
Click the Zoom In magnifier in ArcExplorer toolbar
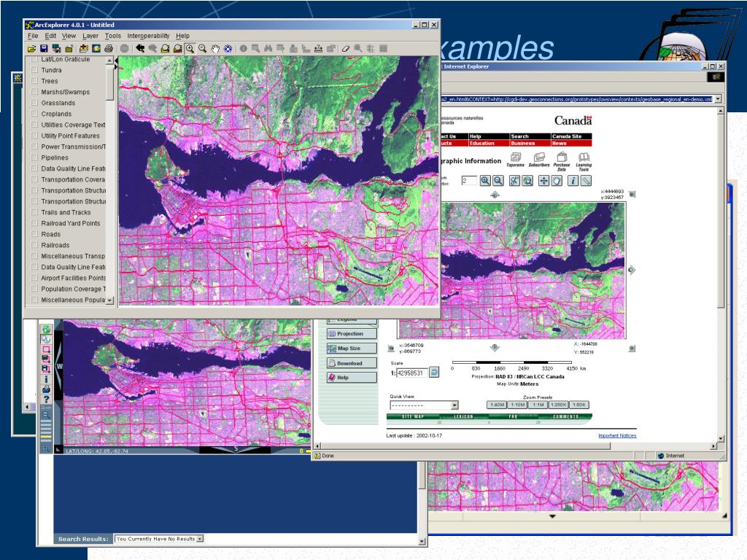tap(190, 48)
